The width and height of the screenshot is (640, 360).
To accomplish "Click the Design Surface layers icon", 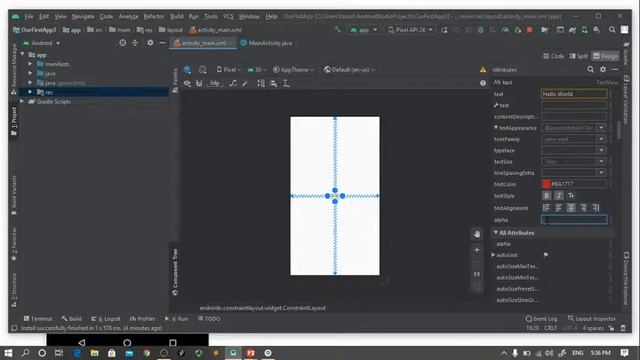I will pos(187,70).
